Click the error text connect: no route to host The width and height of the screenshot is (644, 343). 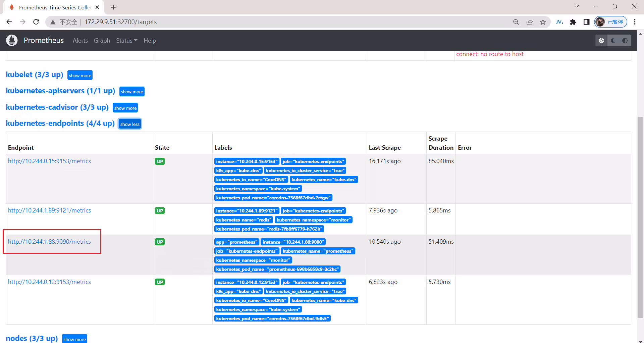tap(490, 54)
